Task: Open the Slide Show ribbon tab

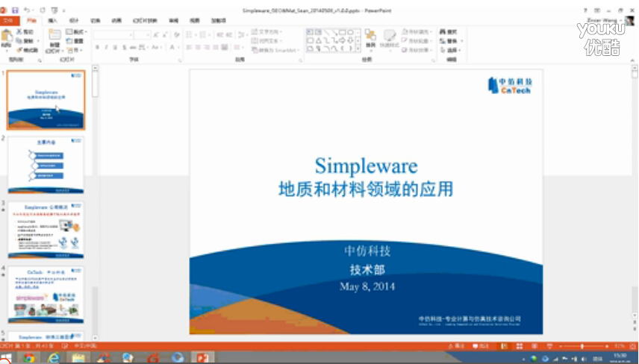Action: 145,20
